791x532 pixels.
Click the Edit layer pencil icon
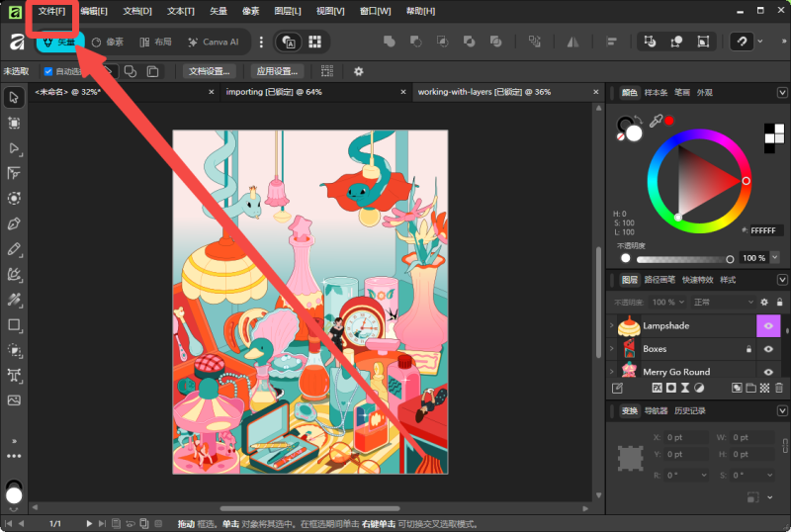[617, 388]
